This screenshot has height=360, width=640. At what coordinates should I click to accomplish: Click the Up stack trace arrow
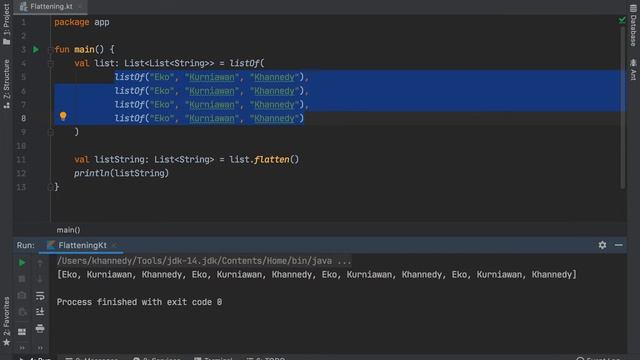[40, 263]
